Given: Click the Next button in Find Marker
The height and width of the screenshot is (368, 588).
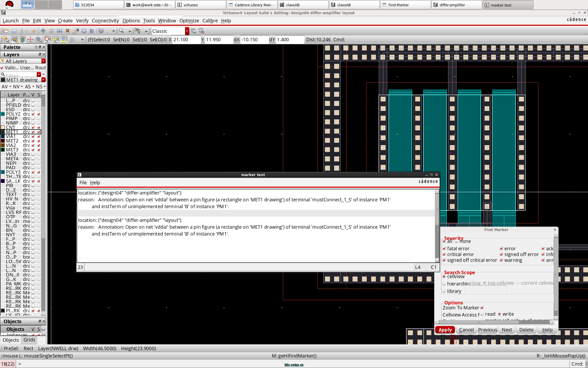Looking at the screenshot, I should point(507,330).
